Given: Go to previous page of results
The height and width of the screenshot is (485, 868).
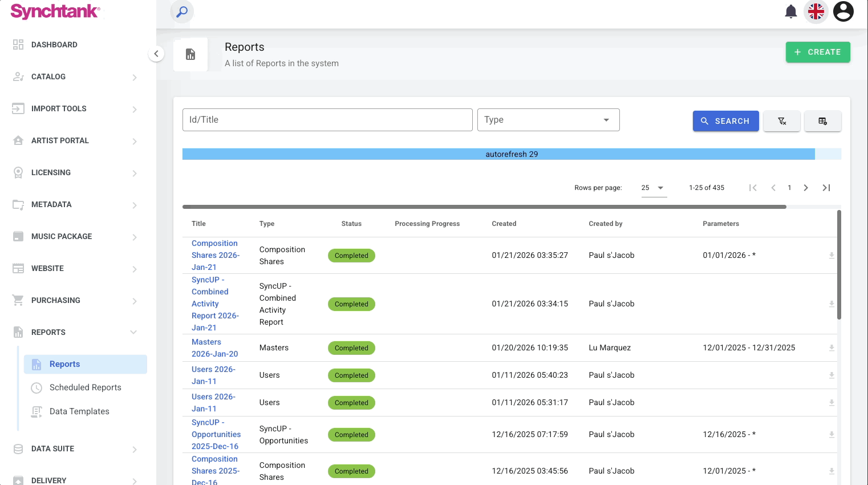Looking at the screenshot, I should pyautogui.click(x=773, y=188).
